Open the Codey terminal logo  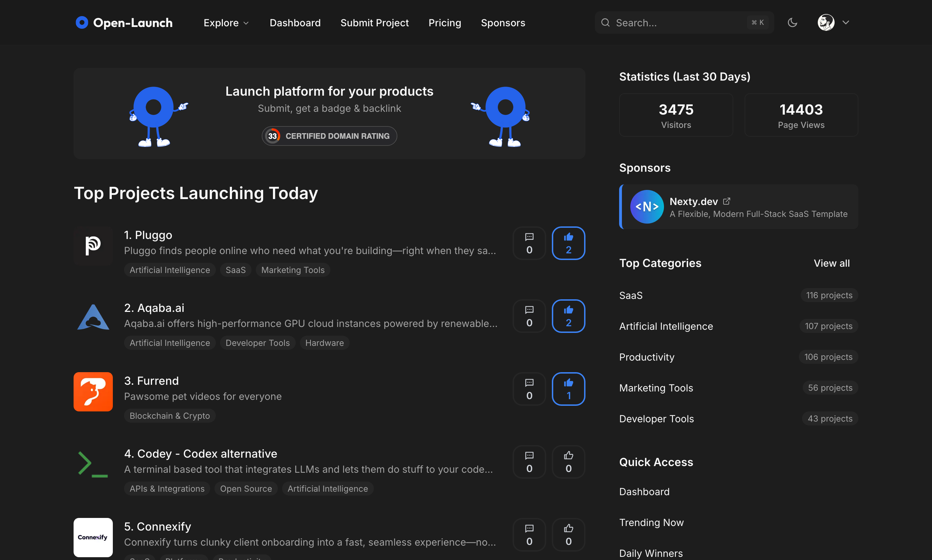click(x=93, y=465)
